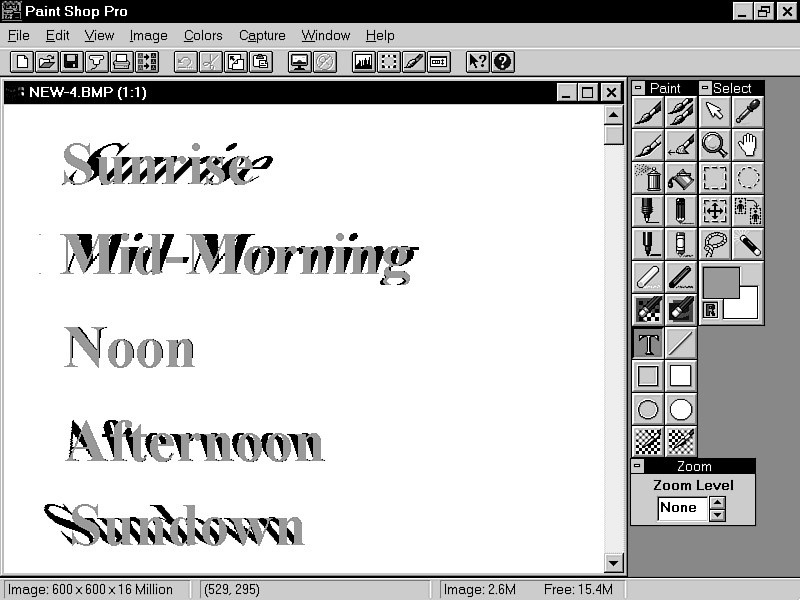The image size is (800, 600).
Task: Pick the Flood Fill bucket tool
Action: [x=681, y=178]
